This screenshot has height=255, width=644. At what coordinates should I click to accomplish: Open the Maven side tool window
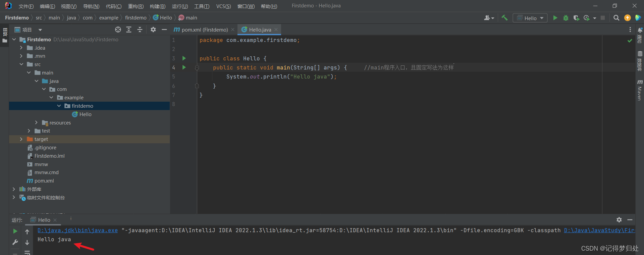tap(640, 90)
